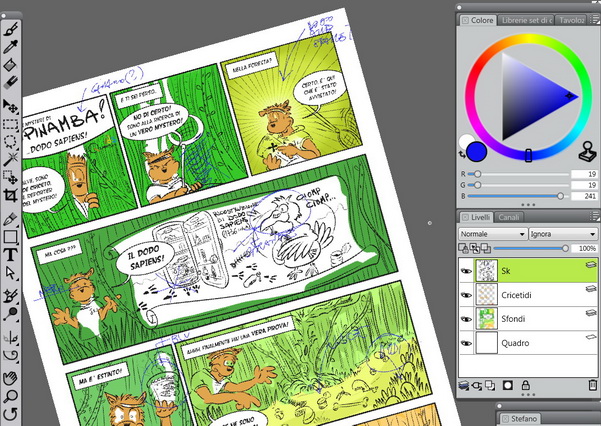Swap main and additional colors
The image size is (601, 426).
click(x=462, y=155)
